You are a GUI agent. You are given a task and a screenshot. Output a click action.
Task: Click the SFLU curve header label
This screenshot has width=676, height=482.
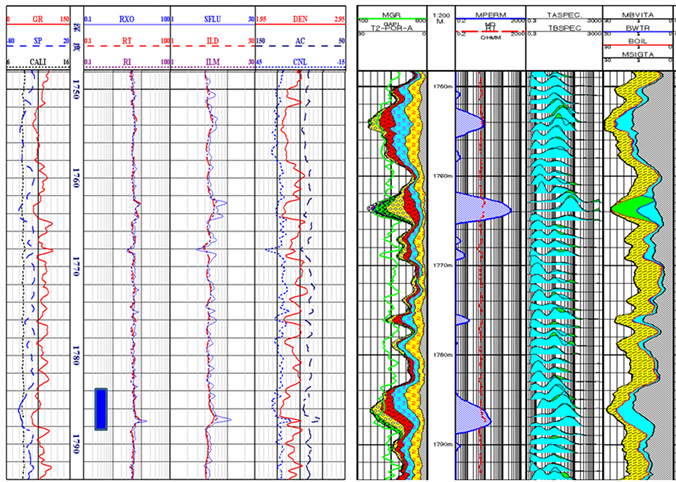pos(210,18)
